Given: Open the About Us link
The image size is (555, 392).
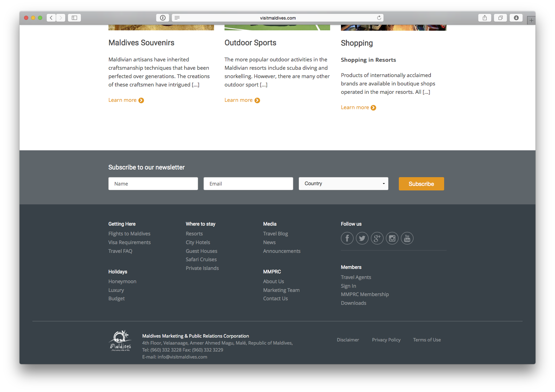Looking at the screenshot, I should click(x=274, y=281).
